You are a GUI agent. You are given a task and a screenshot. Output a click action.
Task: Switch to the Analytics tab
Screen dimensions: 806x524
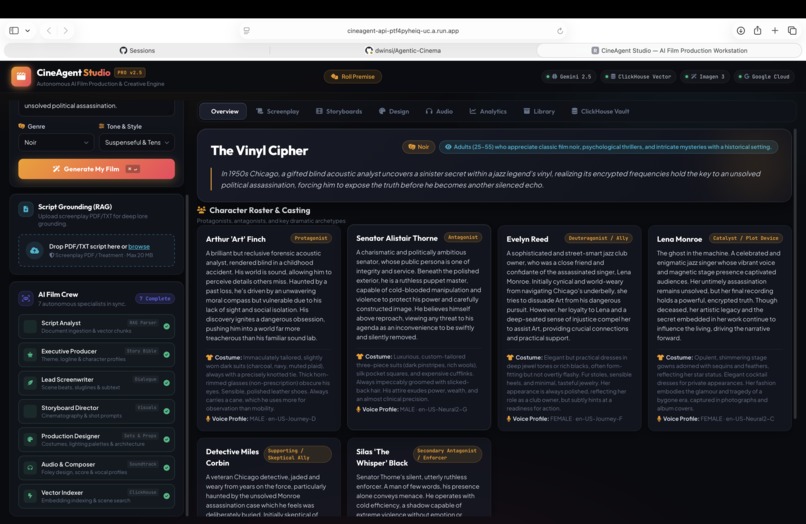(488, 111)
